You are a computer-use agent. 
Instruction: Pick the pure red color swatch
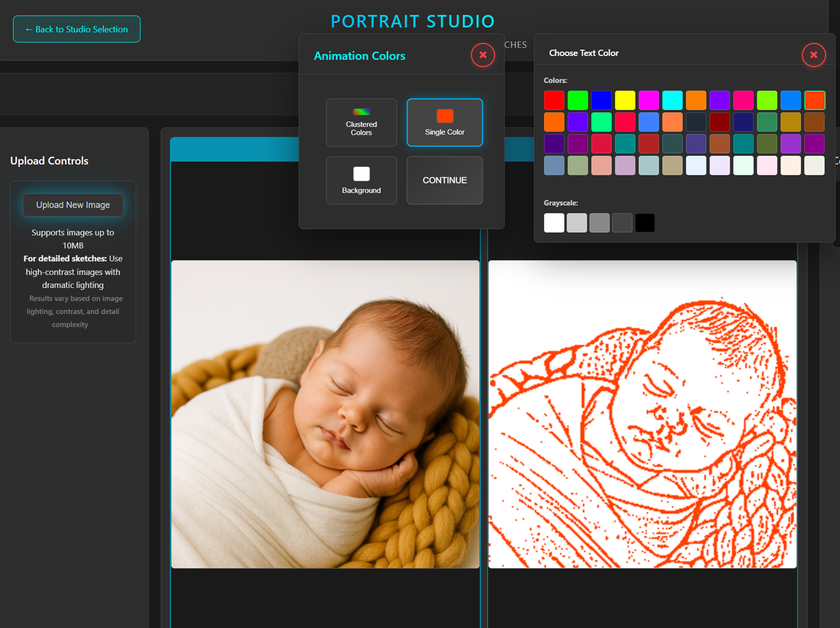(x=554, y=100)
